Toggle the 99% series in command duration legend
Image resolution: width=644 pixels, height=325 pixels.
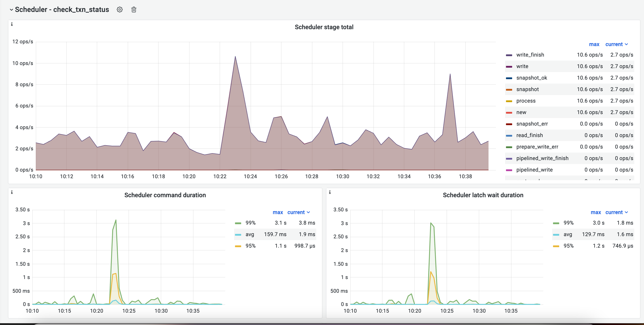(x=250, y=223)
